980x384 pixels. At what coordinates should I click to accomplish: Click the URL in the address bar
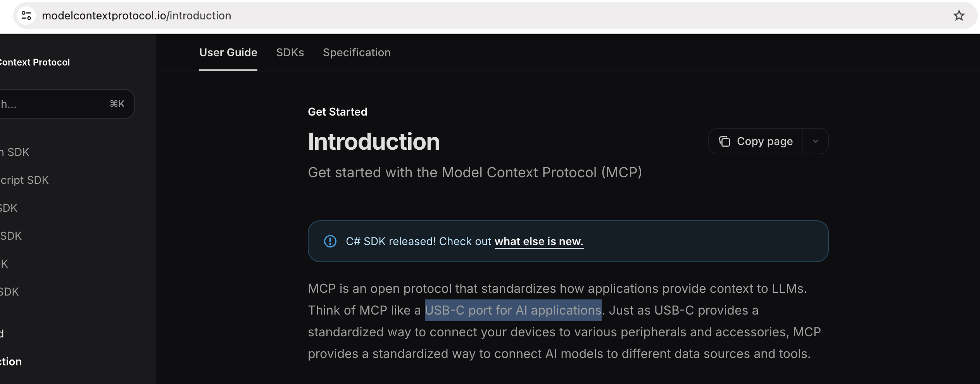[x=136, y=16]
